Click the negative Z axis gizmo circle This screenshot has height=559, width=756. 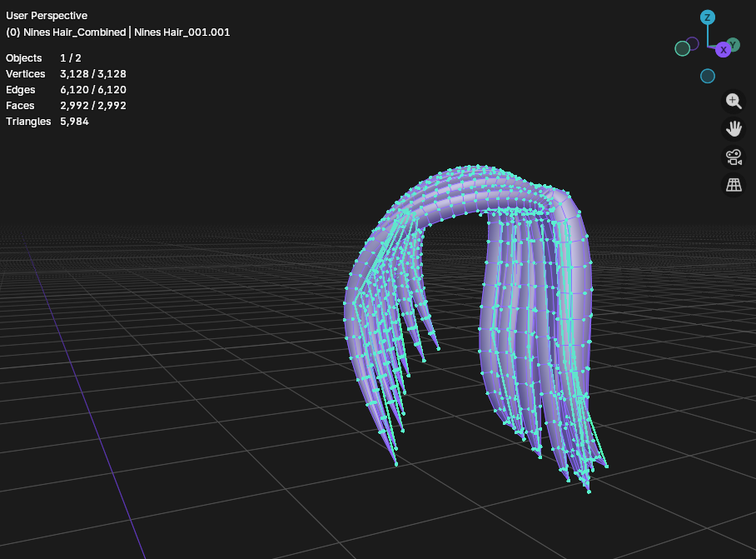[708, 76]
